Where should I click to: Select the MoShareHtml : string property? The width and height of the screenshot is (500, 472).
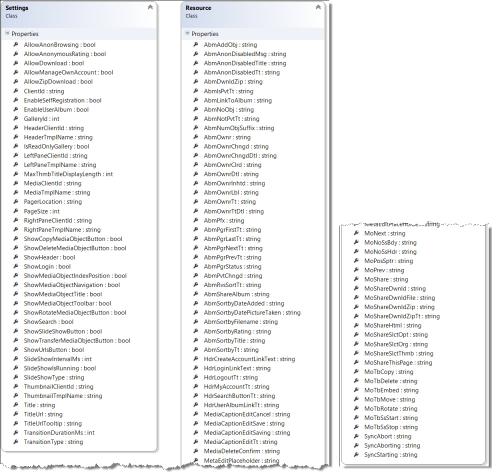click(x=393, y=325)
